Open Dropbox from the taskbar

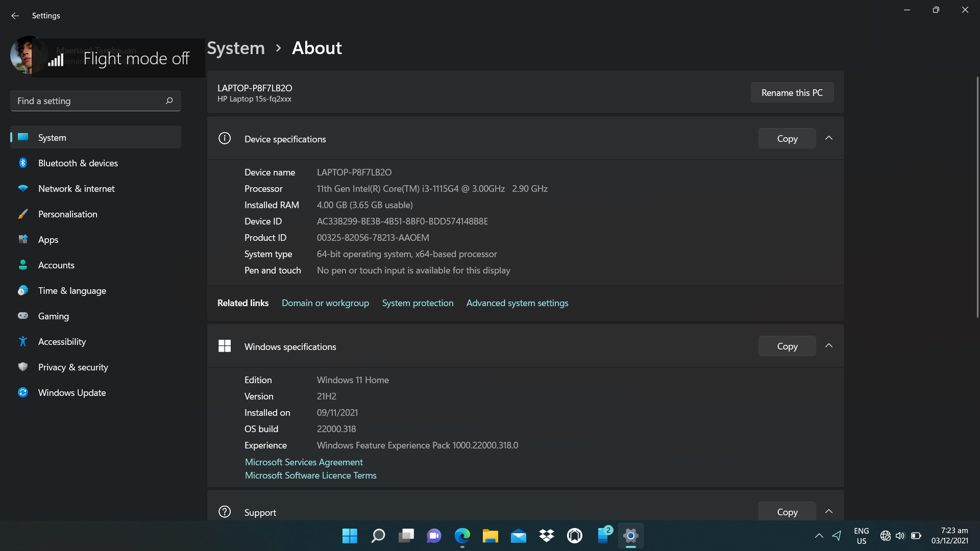pyautogui.click(x=546, y=536)
